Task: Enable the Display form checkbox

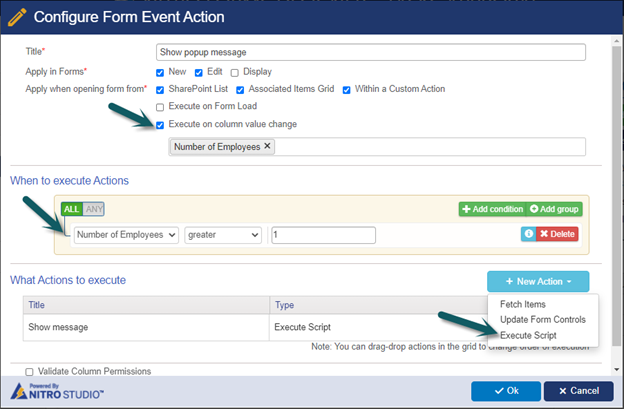Action: (x=235, y=72)
